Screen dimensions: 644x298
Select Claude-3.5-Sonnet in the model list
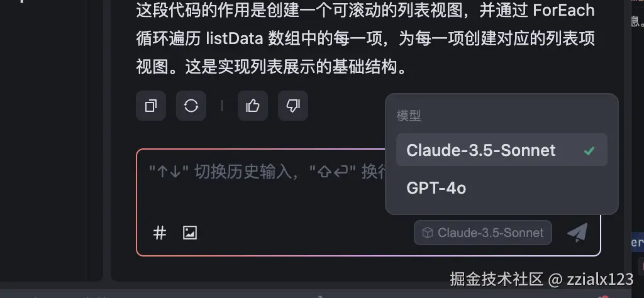click(x=501, y=150)
